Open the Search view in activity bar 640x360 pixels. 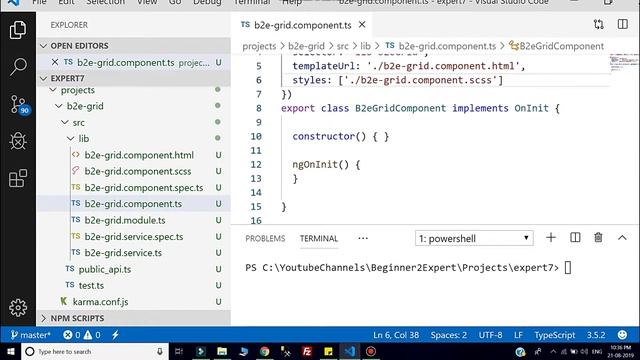18,67
